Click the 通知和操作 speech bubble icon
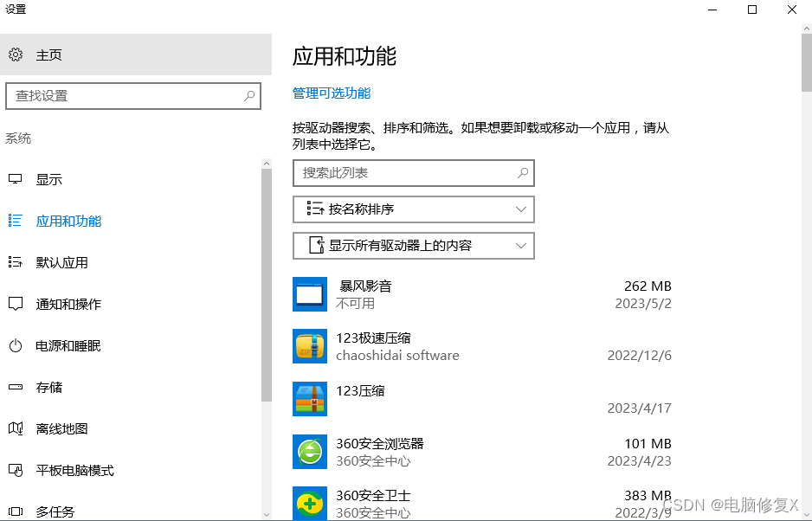This screenshot has height=521, width=812. [15, 304]
